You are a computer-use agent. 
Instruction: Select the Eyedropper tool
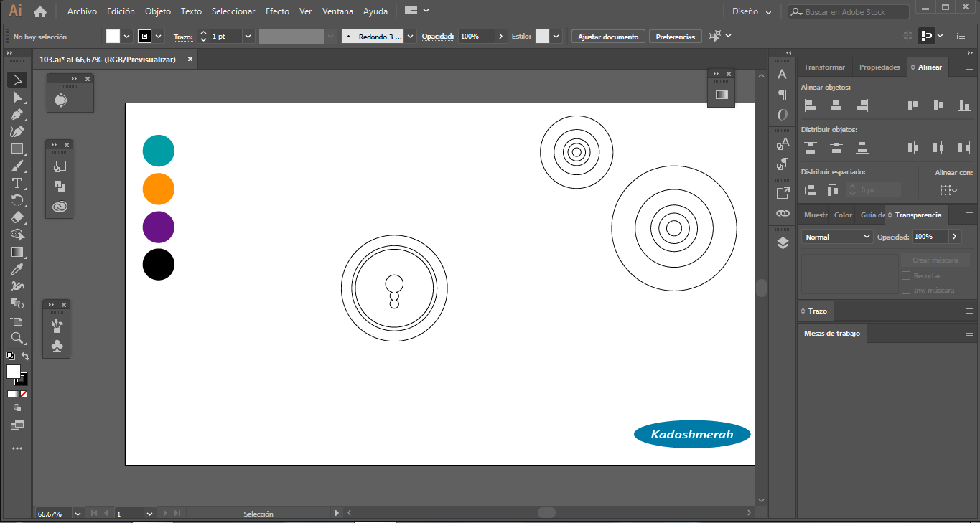pyautogui.click(x=17, y=269)
